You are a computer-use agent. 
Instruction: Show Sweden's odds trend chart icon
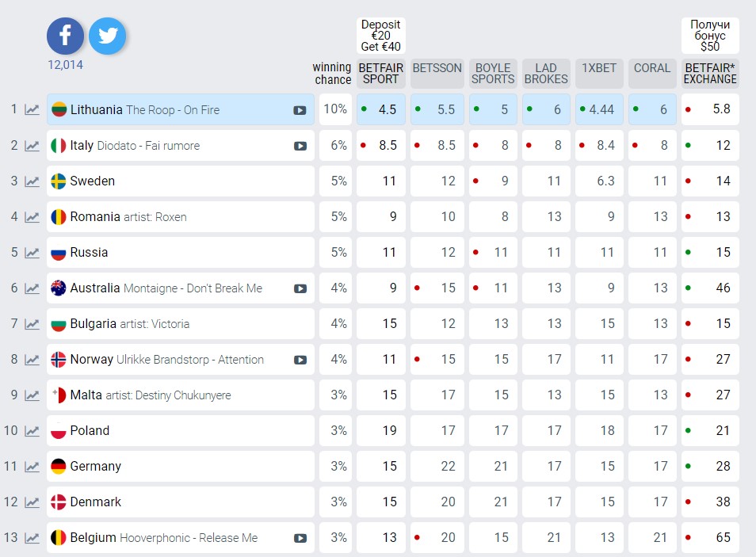(x=32, y=181)
